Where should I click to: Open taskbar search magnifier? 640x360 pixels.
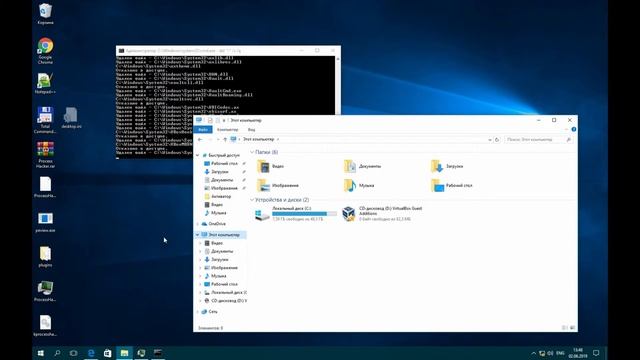[57, 353]
